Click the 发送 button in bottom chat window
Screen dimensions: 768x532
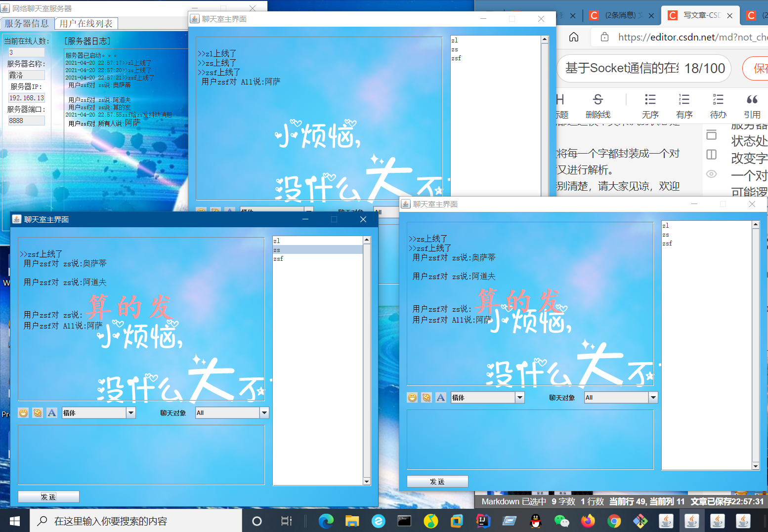48,496
